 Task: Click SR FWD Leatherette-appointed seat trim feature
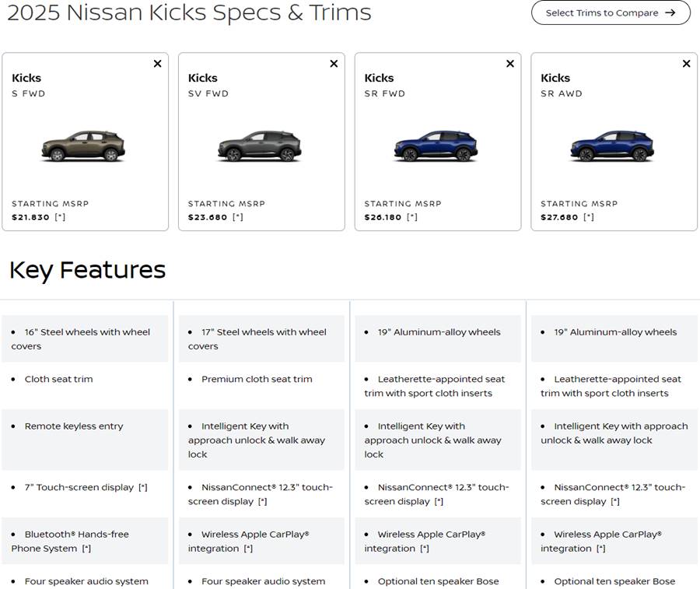click(x=435, y=386)
